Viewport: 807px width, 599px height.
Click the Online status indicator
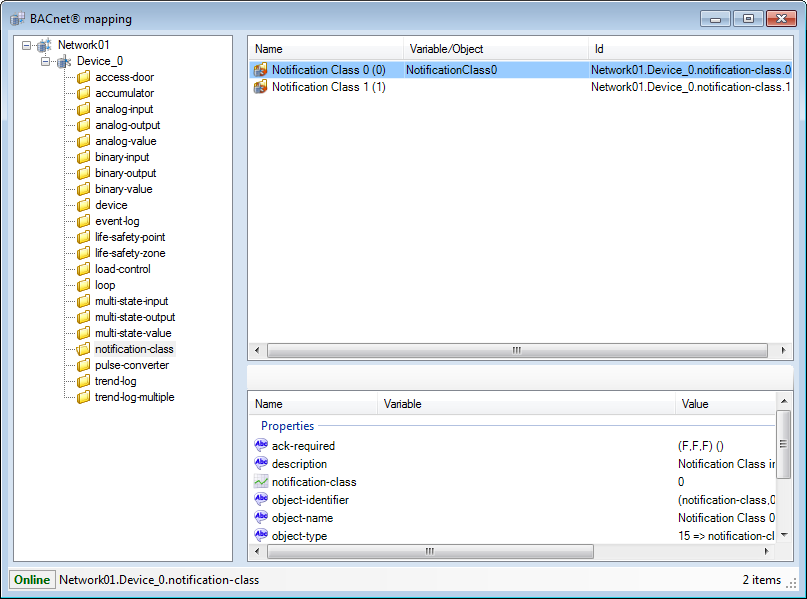click(x=32, y=580)
